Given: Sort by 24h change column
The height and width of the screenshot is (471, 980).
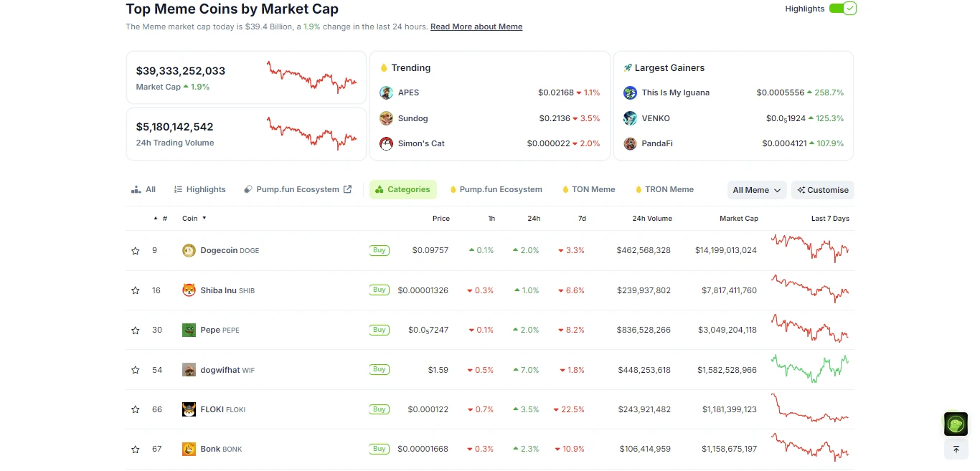Looking at the screenshot, I should click(x=534, y=218).
